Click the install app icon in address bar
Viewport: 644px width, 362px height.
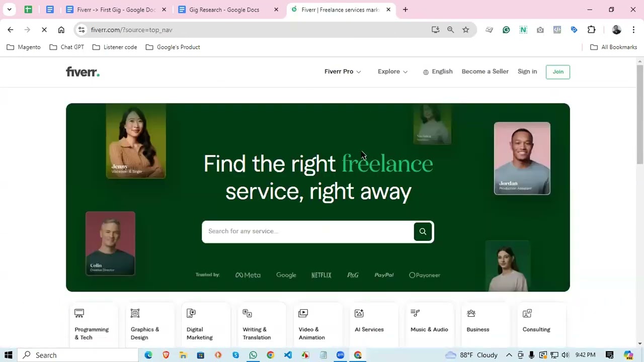[436, 30]
